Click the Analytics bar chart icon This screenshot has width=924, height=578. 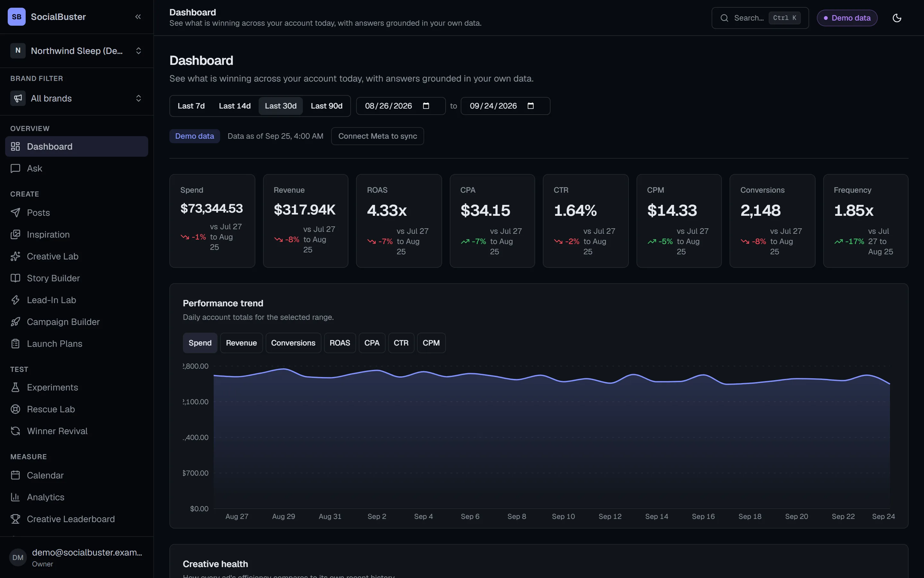point(15,497)
